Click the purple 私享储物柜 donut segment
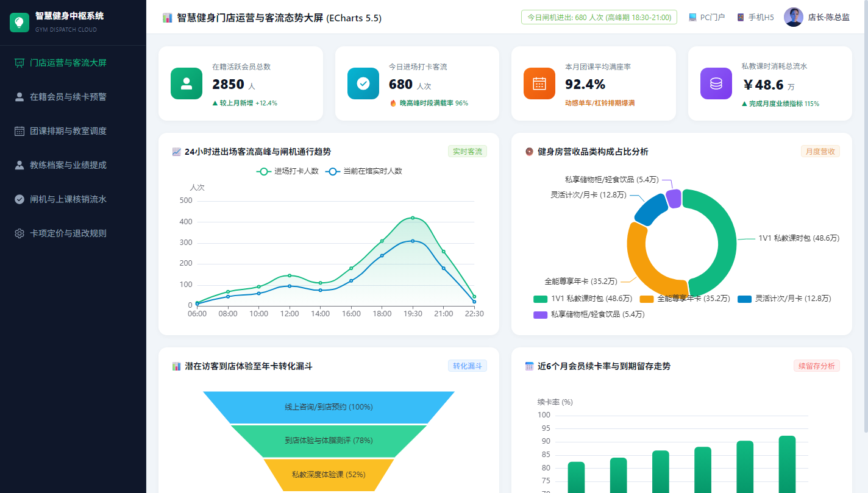Image resolution: width=868 pixels, height=493 pixels. click(674, 199)
